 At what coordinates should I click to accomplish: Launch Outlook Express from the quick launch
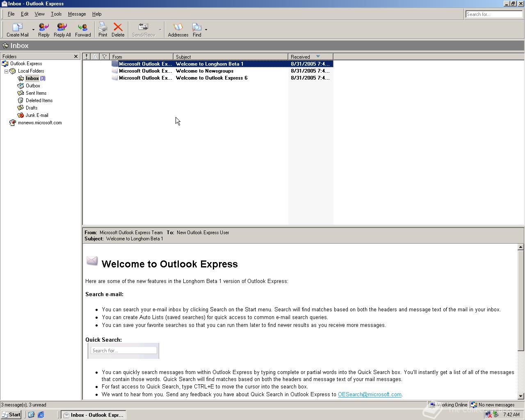pos(31,415)
